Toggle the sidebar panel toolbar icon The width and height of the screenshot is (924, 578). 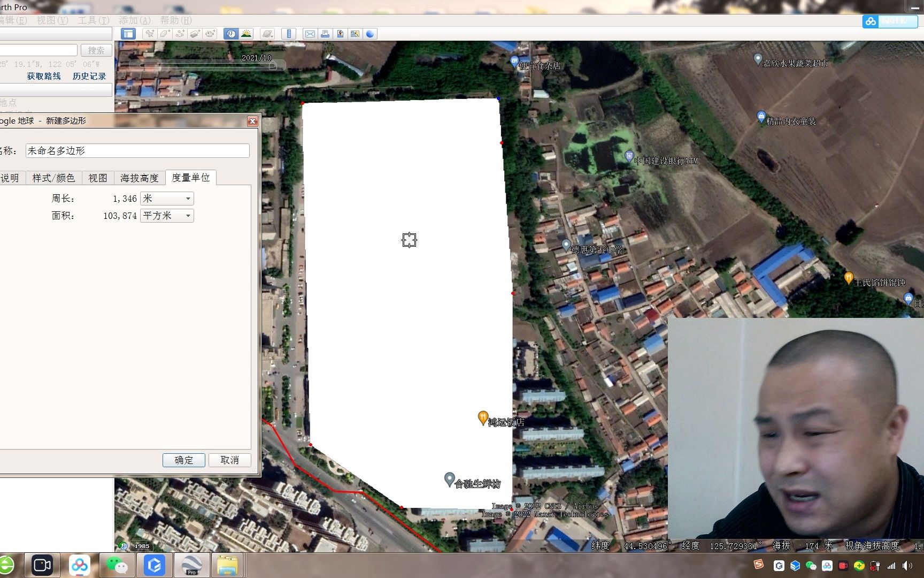click(x=128, y=34)
